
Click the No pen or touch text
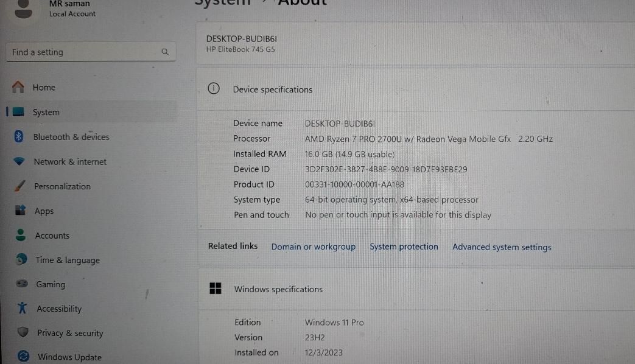pos(398,215)
